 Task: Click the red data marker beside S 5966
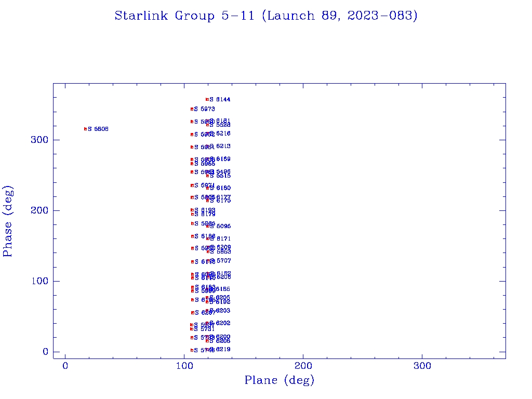tap(192, 164)
